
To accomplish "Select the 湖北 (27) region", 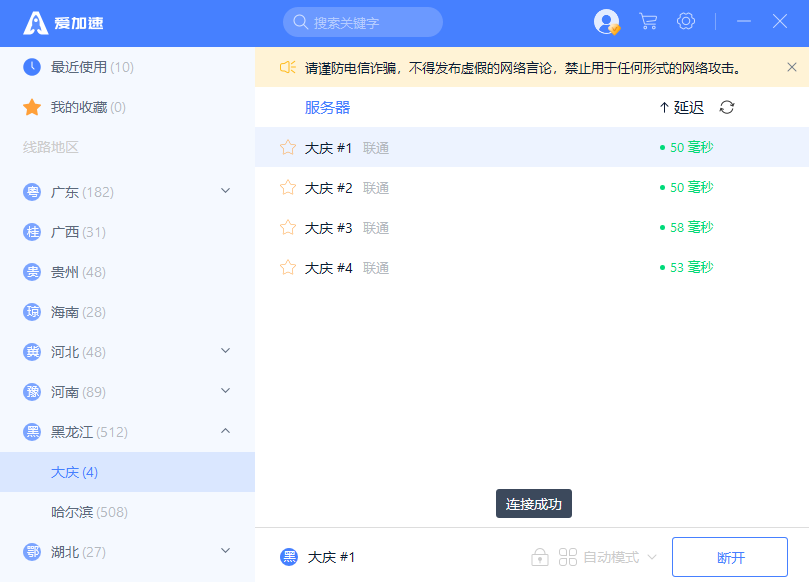I will click(x=127, y=552).
